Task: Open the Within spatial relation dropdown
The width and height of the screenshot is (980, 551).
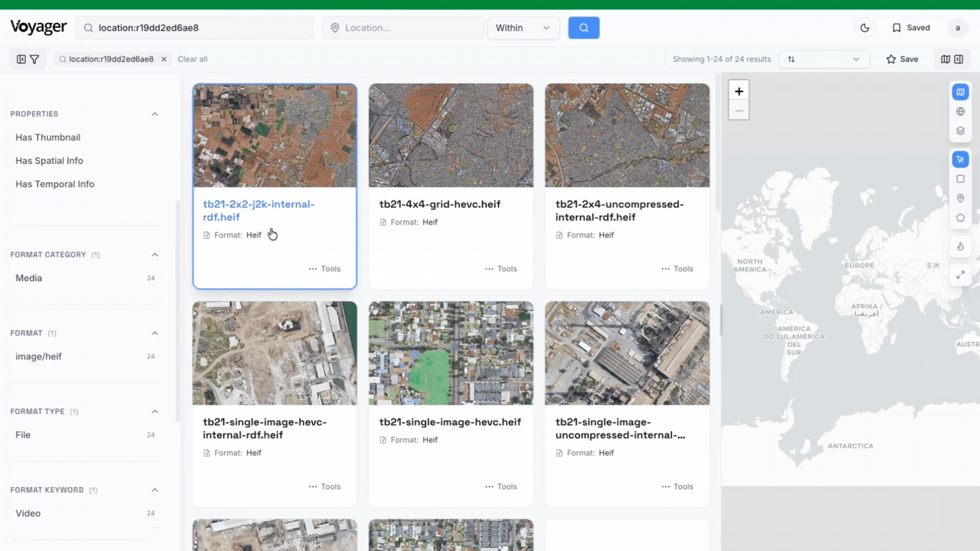Action: [x=523, y=28]
